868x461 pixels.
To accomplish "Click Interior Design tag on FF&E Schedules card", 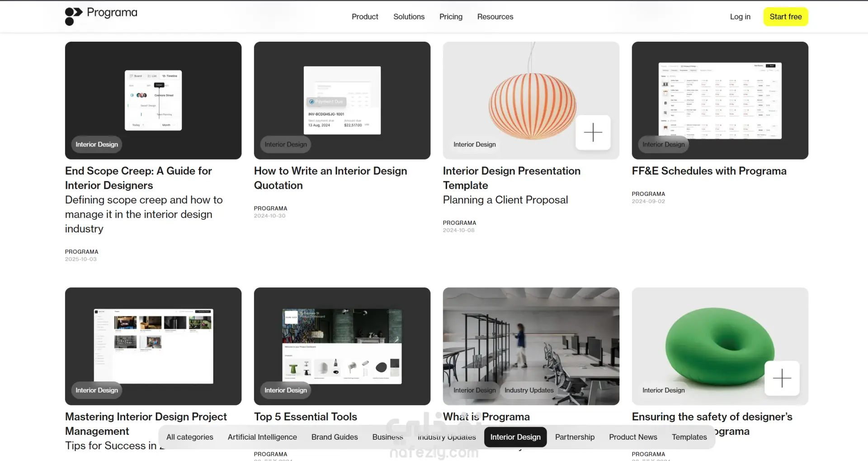I will (x=664, y=144).
